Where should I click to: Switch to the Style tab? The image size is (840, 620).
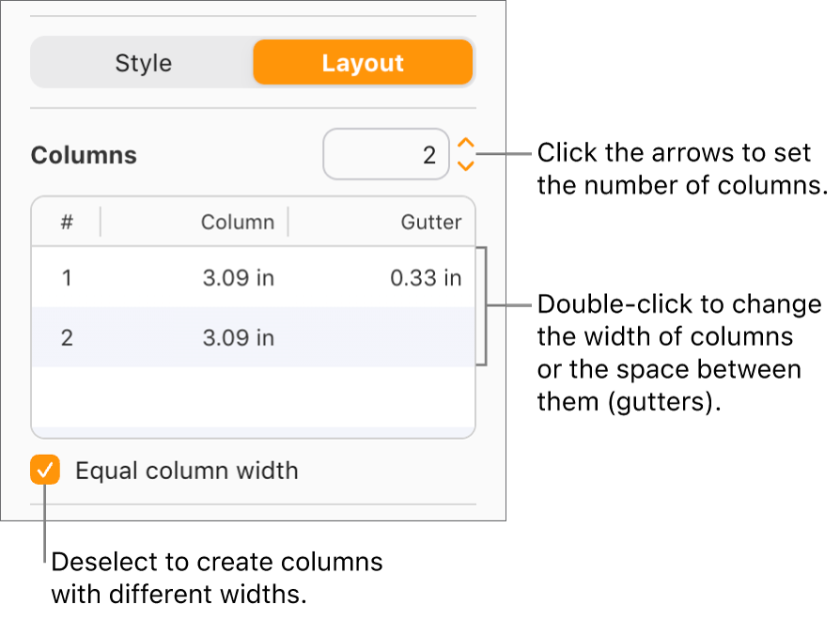(x=143, y=62)
